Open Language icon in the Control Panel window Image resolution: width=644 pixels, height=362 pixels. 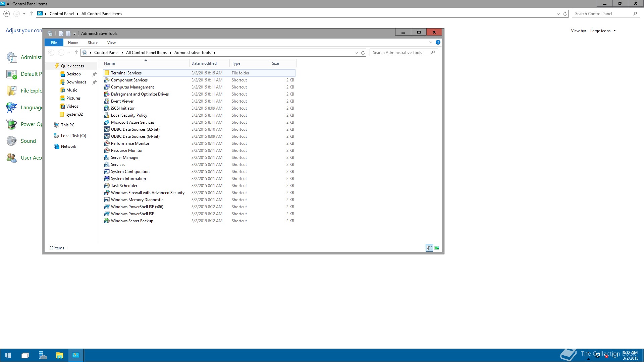tap(11, 108)
